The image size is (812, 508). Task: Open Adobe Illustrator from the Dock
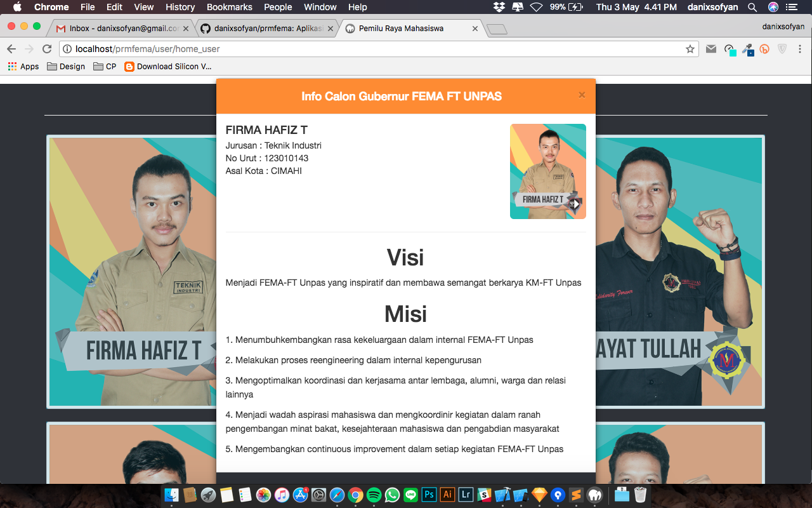pos(447,494)
